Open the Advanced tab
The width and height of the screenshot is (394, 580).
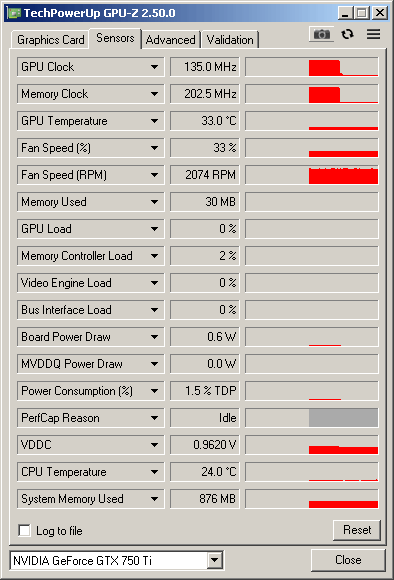[x=171, y=40]
